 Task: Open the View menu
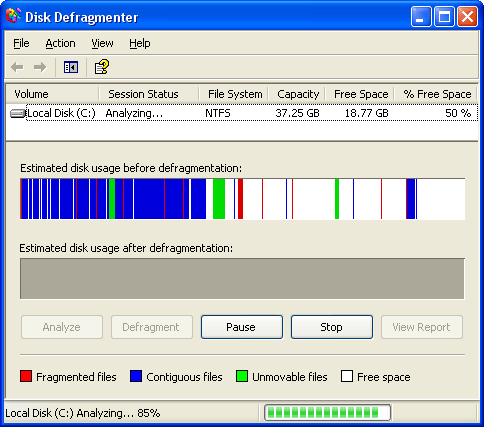pos(102,43)
